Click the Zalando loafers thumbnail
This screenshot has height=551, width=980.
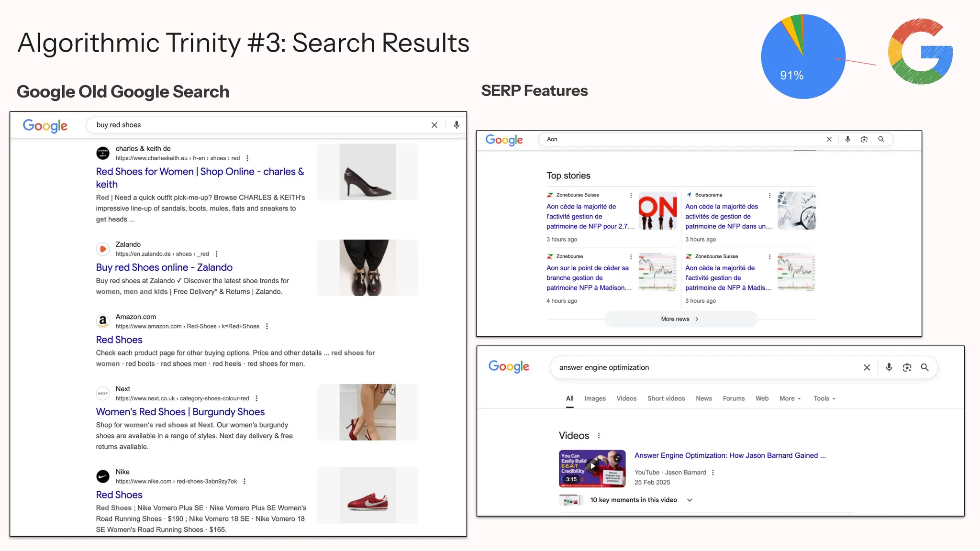point(367,267)
